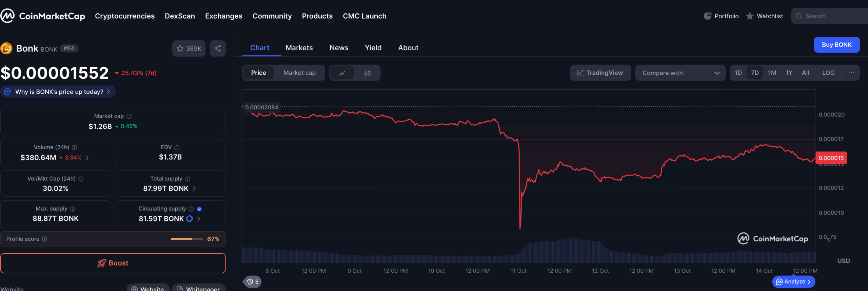
Task: Expand Total supply details chevron
Action: (194, 188)
